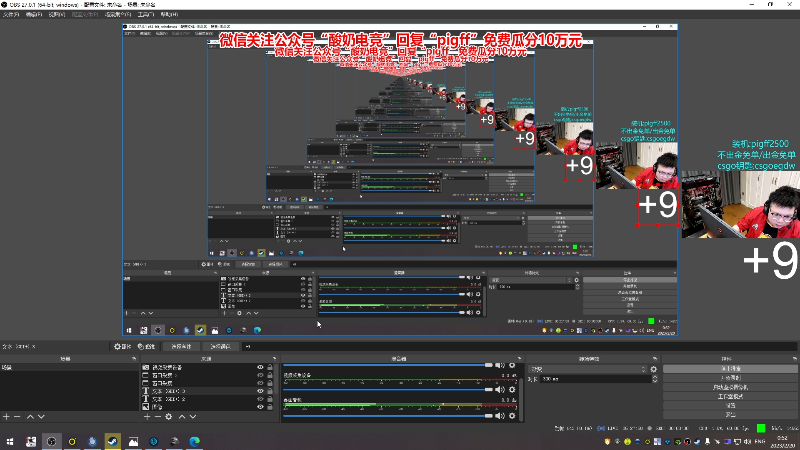Toggle visibility of 文本 (GDI+) 3 source
This screenshot has width=800, height=450.
point(260,391)
